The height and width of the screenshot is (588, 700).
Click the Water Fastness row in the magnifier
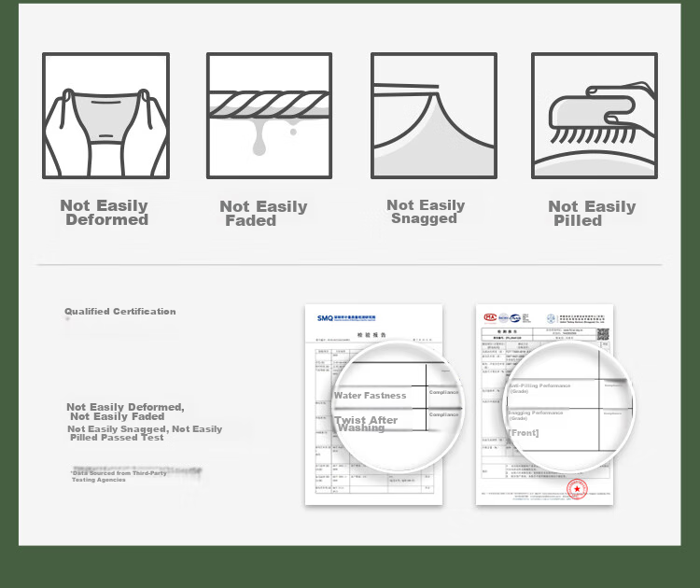click(371, 396)
